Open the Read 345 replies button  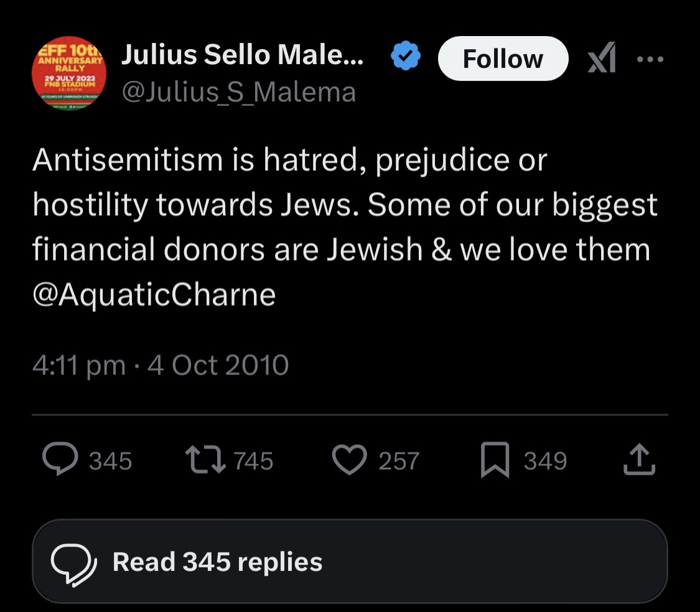(349, 562)
